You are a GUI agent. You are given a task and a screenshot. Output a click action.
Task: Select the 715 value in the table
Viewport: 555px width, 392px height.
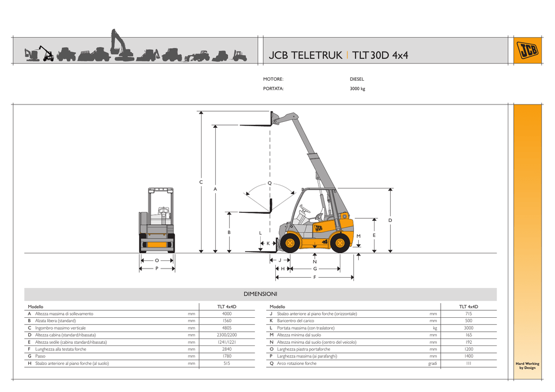click(x=469, y=314)
